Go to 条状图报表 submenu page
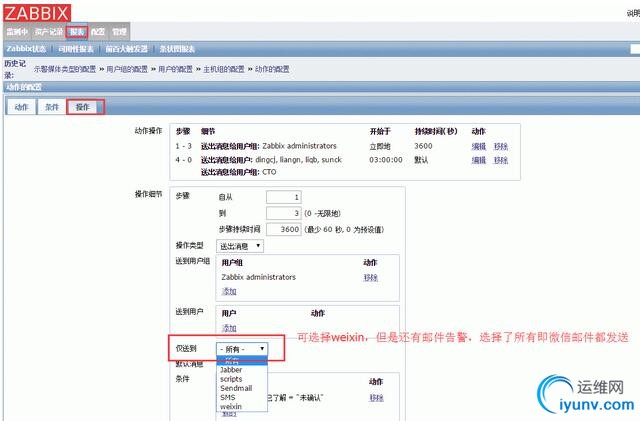The height and width of the screenshot is (421, 640). click(x=177, y=49)
